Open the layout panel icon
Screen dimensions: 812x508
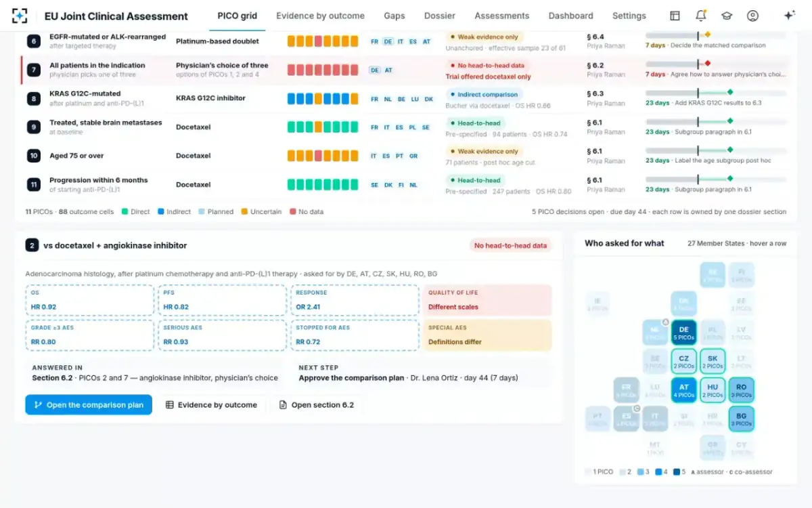click(675, 16)
